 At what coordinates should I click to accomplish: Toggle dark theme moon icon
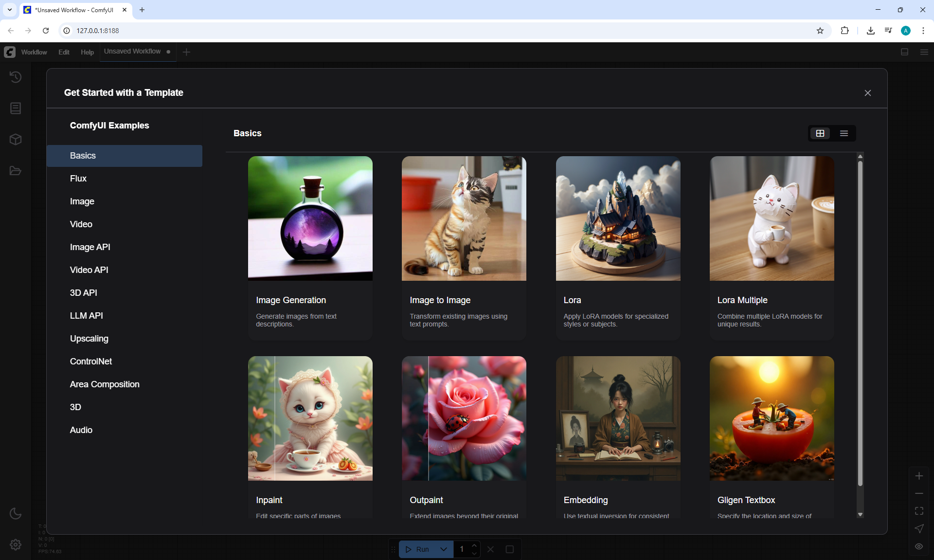tap(16, 513)
